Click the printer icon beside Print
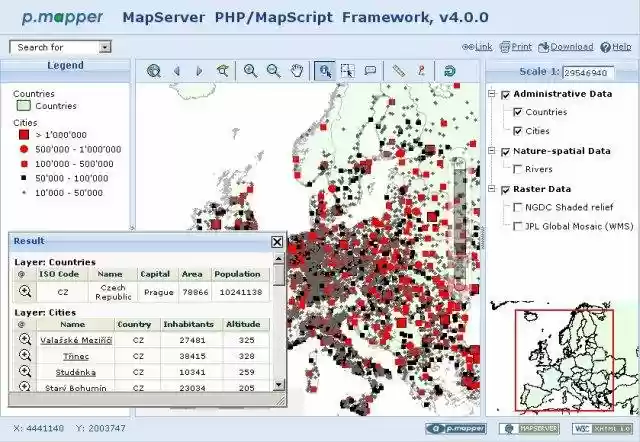This screenshot has width=640, height=442. coord(505,47)
